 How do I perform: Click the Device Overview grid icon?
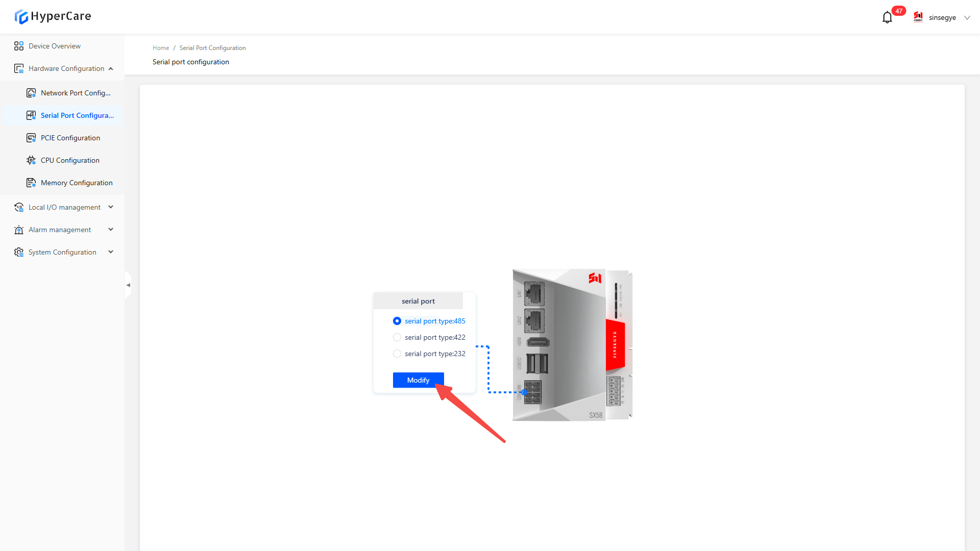tap(19, 46)
